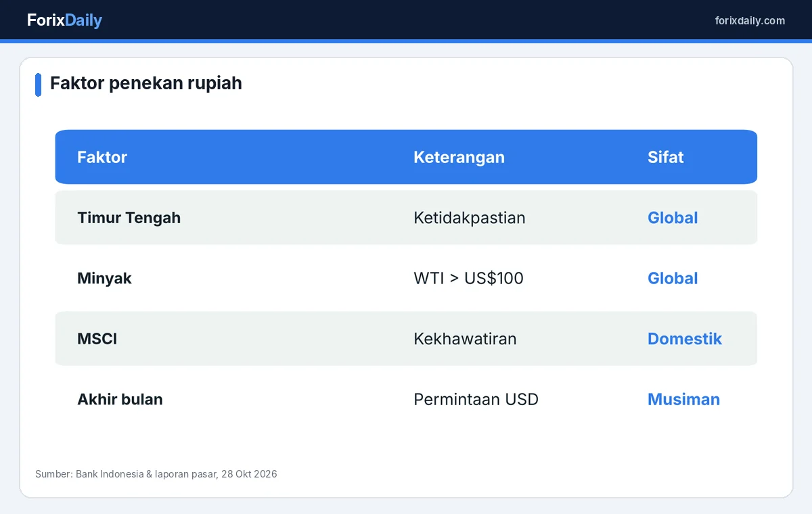Open the forixdaily.com link
Viewport: 812px width, 514px height.
coord(750,21)
